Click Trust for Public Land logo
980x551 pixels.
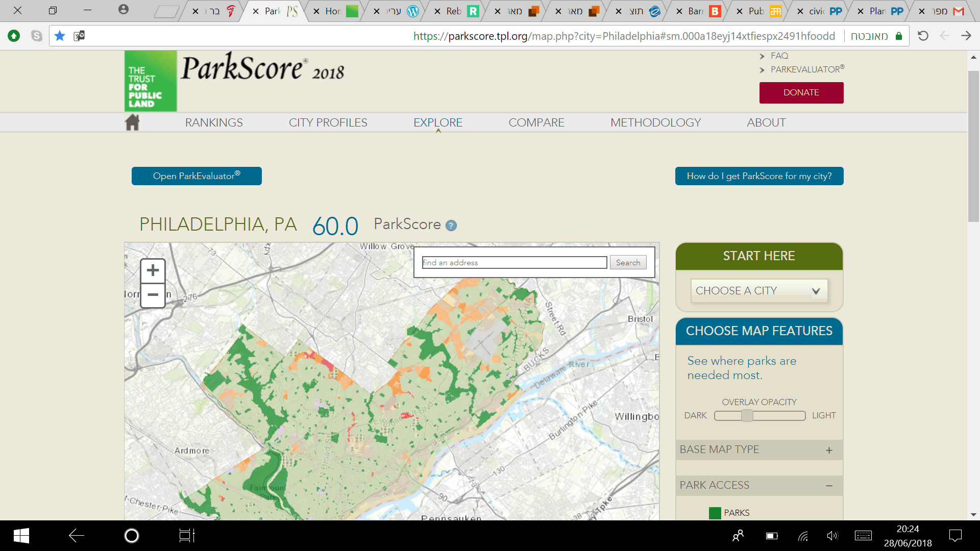click(x=151, y=81)
